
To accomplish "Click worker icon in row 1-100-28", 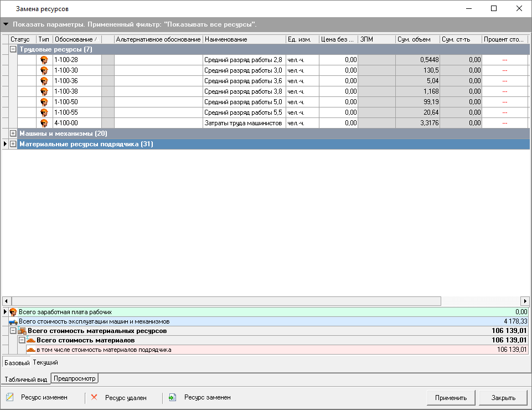I will (44, 60).
